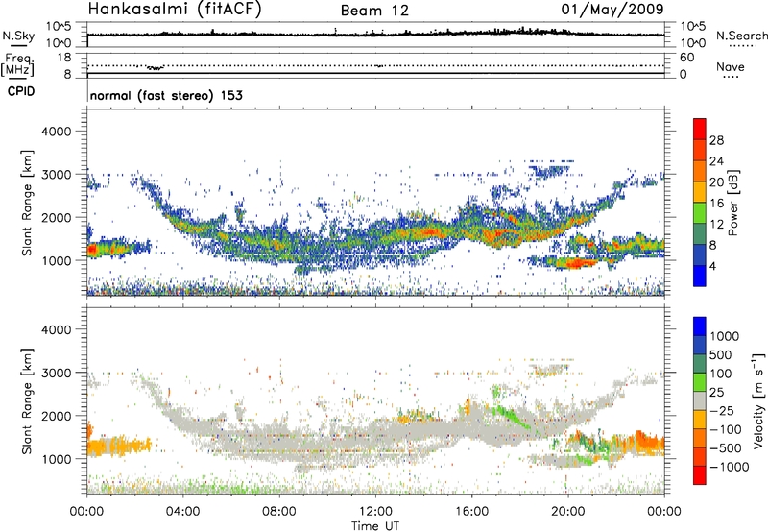
Task: Click the 2000 tick on velocity panel
Action: (x=57, y=416)
